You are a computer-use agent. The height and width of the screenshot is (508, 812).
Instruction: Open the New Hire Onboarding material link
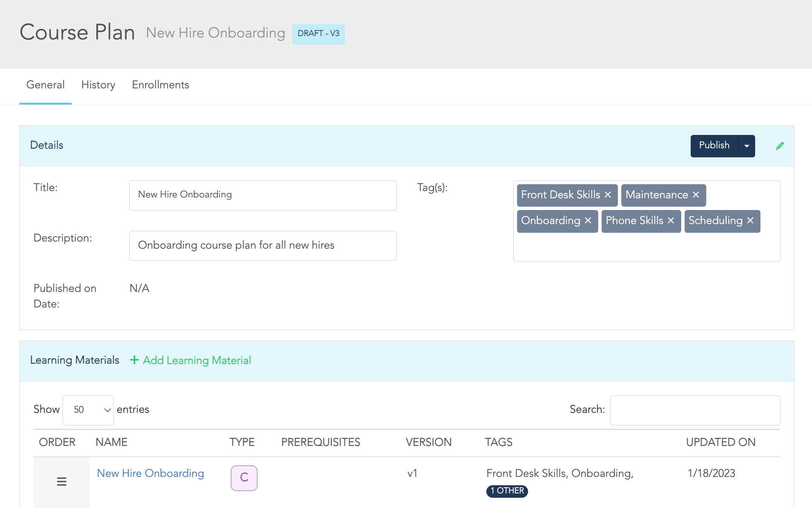150,473
